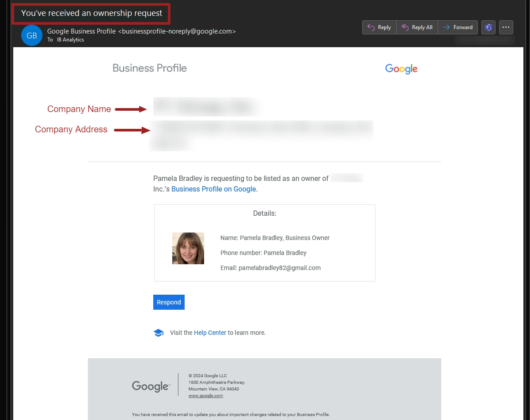Viewport: 530px width, 420px height.
Task: Click Pamela Bradley's profile photo
Action: coord(188,248)
